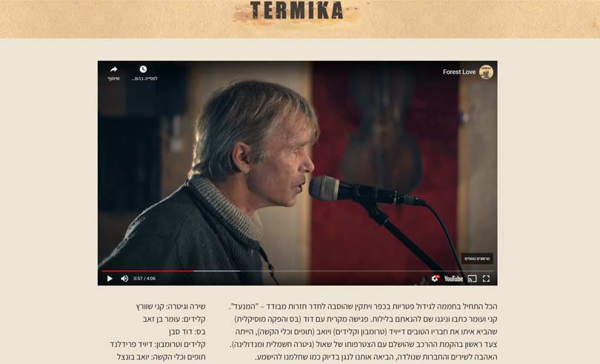The width and height of the screenshot is (600, 364).
Task: Click the TERMIKA logo at top
Action: (x=297, y=12)
